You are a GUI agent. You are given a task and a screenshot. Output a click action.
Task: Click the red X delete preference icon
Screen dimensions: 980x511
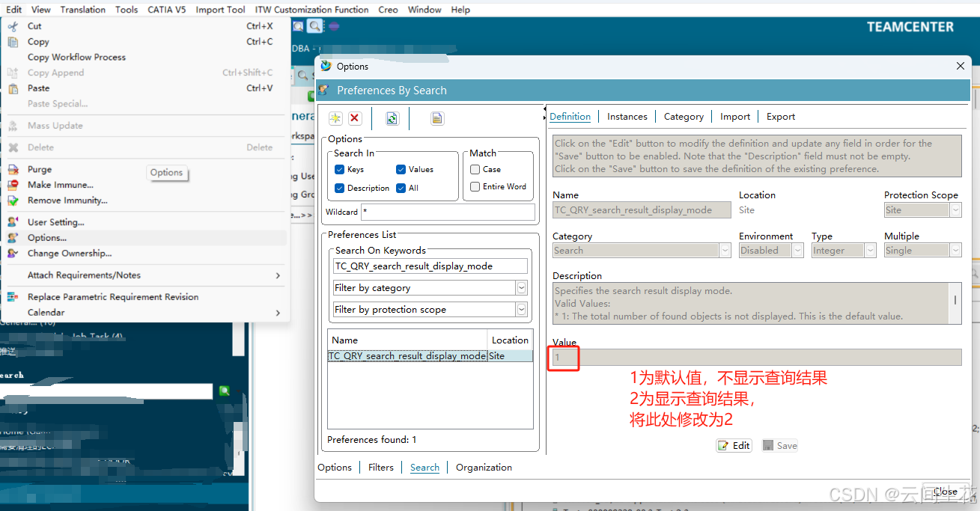tap(355, 118)
